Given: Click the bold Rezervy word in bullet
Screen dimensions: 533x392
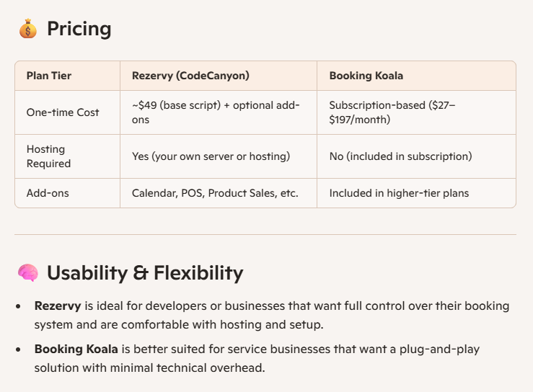Looking at the screenshot, I should pyautogui.click(x=58, y=306).
